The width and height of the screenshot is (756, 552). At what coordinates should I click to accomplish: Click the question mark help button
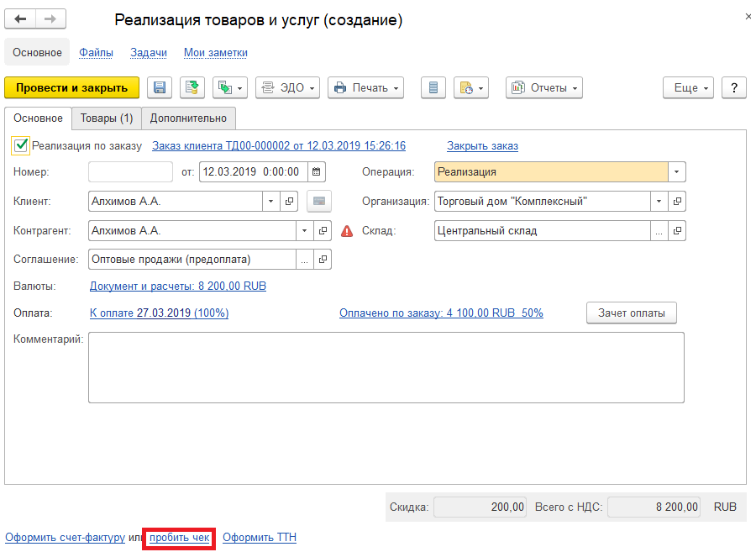[734, 87]
